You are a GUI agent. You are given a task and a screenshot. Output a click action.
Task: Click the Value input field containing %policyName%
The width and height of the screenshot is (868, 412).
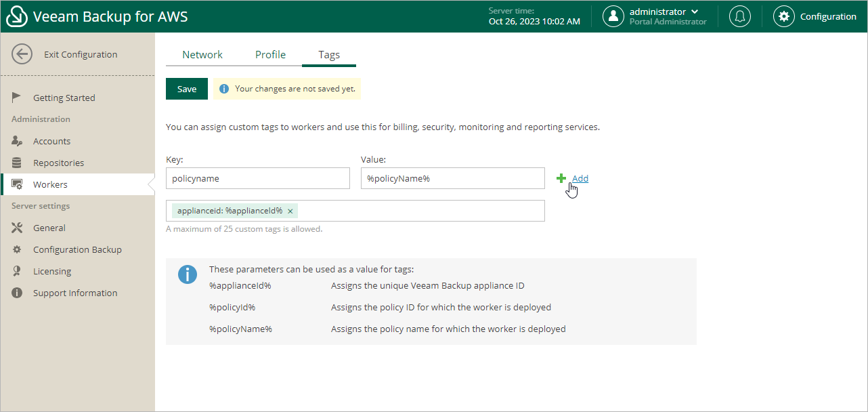click(453, 178)
